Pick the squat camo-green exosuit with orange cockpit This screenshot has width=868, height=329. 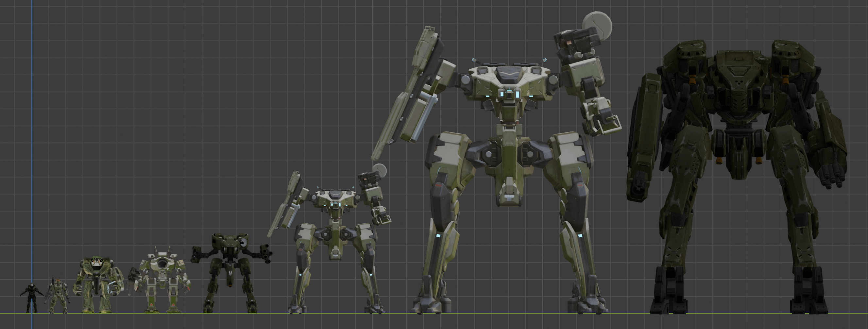coord(98,285)
